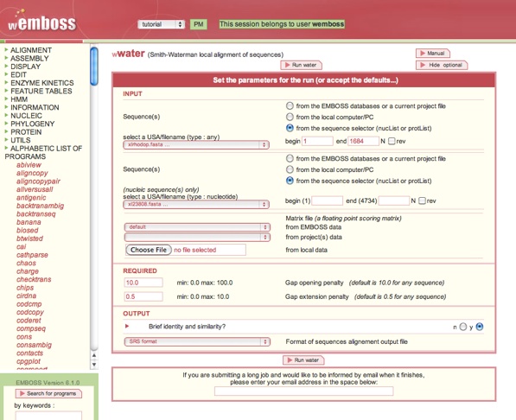516x420 pixels.
Task: Open the INFORMATION program group
Action: (35, 108)
